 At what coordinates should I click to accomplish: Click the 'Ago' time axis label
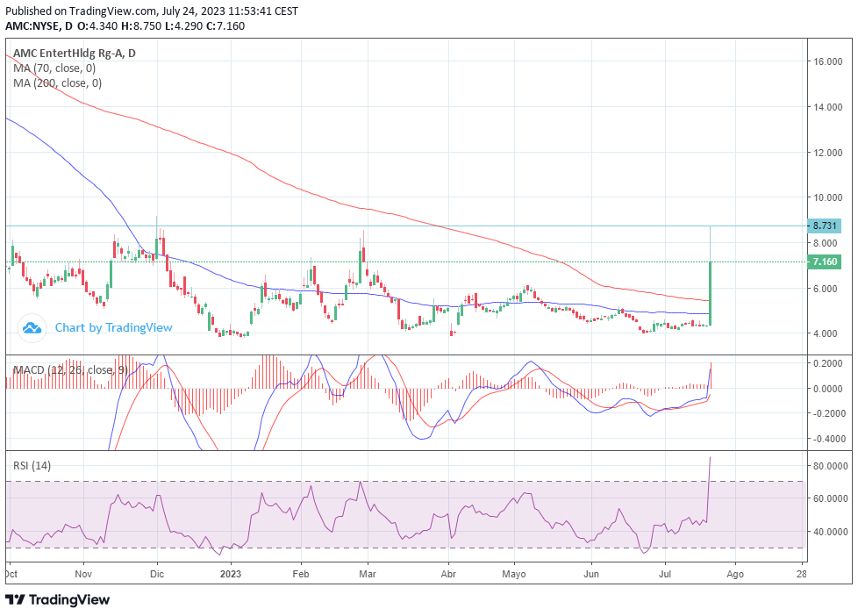click(x=735, y=574)
